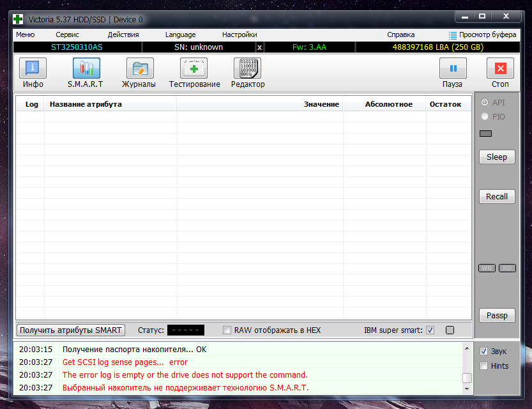Image resolution: width=532 pixels, height=409 pixels.
Task: Click Получить атрибуты SMART button
Action: (70, 330)
